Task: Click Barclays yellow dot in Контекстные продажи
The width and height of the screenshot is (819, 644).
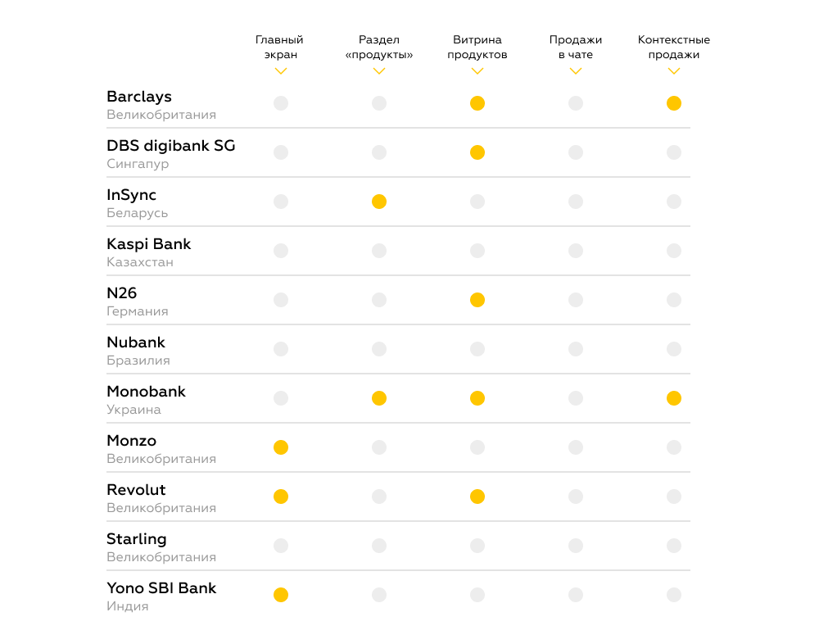Action: pyautogui.click(x=674, y=103)
